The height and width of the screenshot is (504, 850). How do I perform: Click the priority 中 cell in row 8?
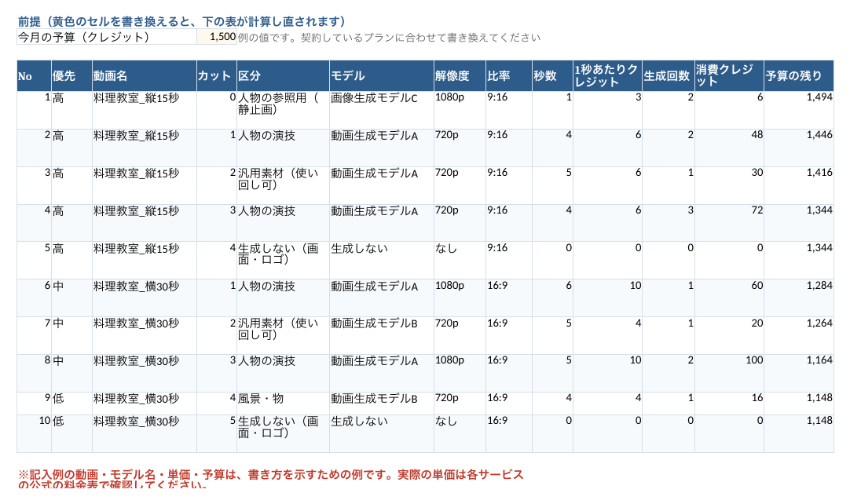(x=71, y=374)
